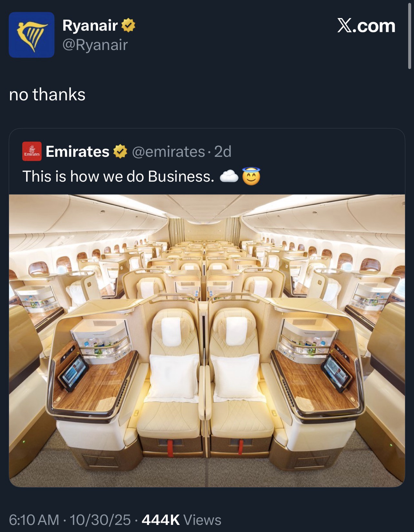Click the smiling halo emoji
Image resolution: width=414 pixels, height=532 pixels.
point(251,176)
